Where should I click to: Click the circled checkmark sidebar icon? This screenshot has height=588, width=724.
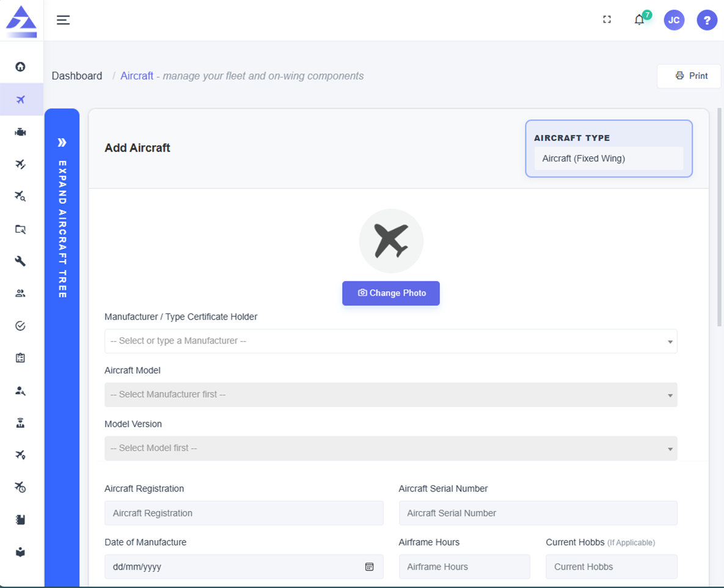(20, 326)
